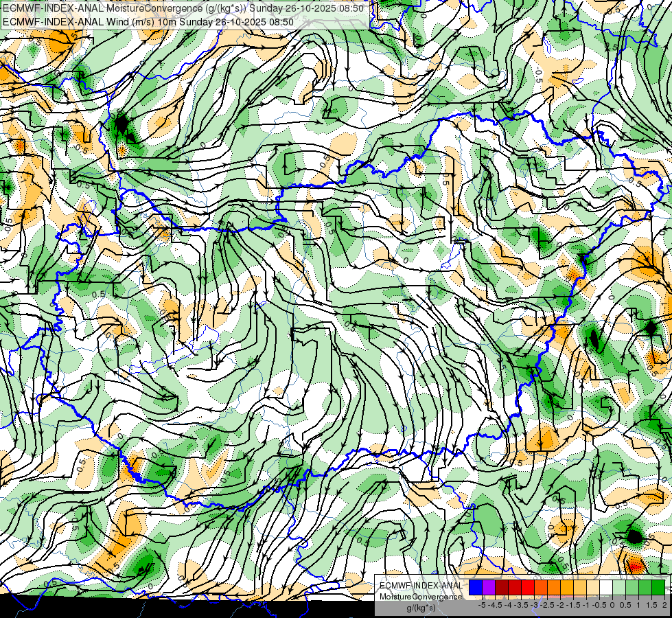The height and width of the screenshot is (618, 672).
Task: Click the Wind (m/s) 10m title line
Action: click(148, 21)
